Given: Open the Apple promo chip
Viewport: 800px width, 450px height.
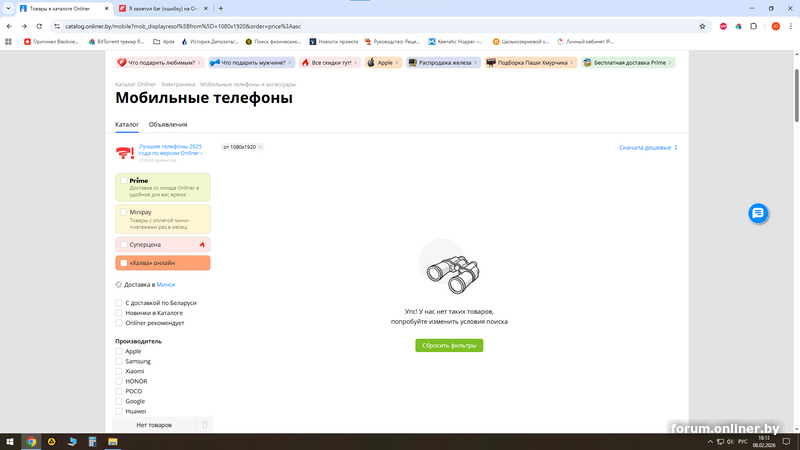Looking at the screenshot, I should (x=383, y=63).
